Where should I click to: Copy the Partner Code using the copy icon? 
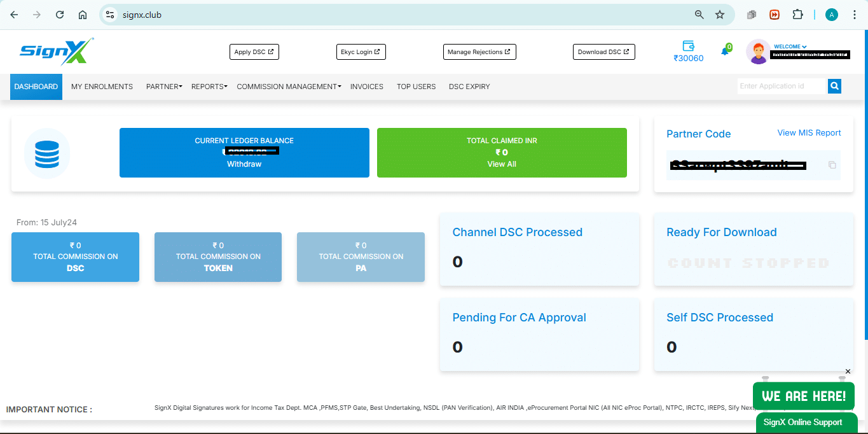click(x=832, y=165)
